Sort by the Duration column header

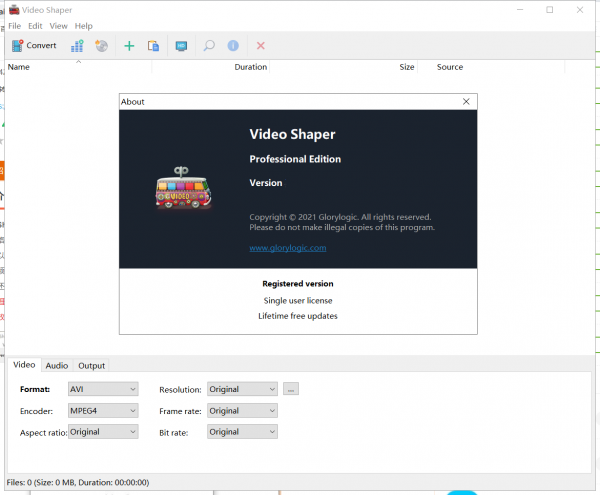tap(211, 67)
